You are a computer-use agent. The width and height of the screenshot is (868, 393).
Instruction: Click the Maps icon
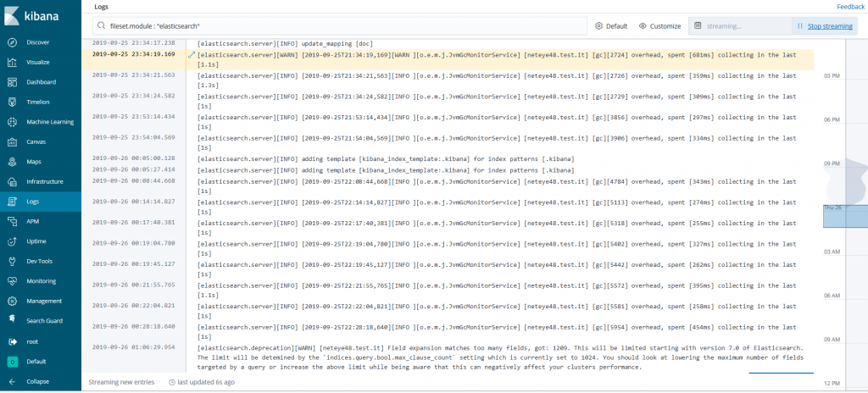click(13, 162)
